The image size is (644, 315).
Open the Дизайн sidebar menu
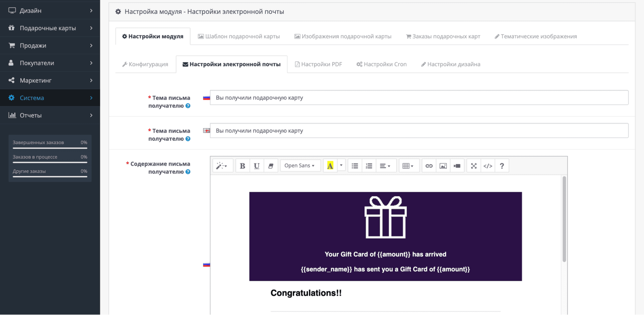click(50, 10)
